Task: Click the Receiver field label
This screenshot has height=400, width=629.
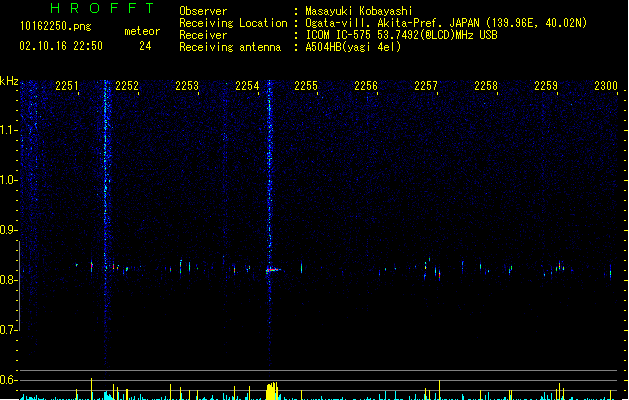Action: tap(203, 35)
